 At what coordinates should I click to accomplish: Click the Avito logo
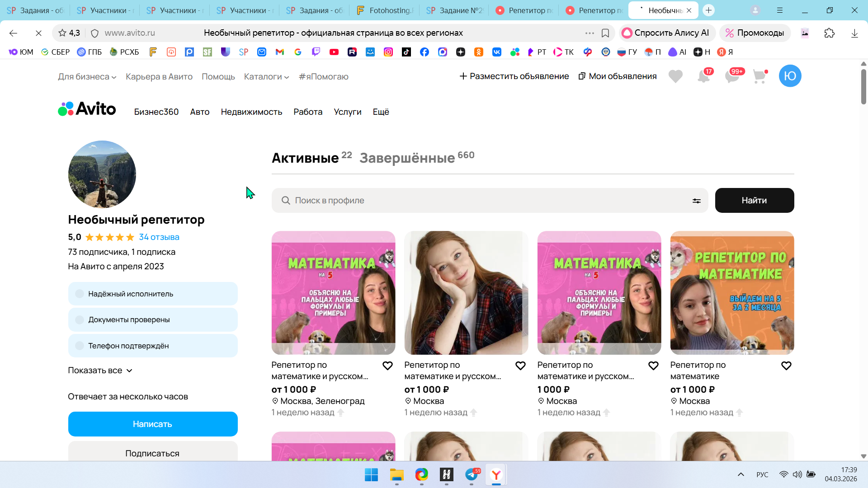click(87, 109)
